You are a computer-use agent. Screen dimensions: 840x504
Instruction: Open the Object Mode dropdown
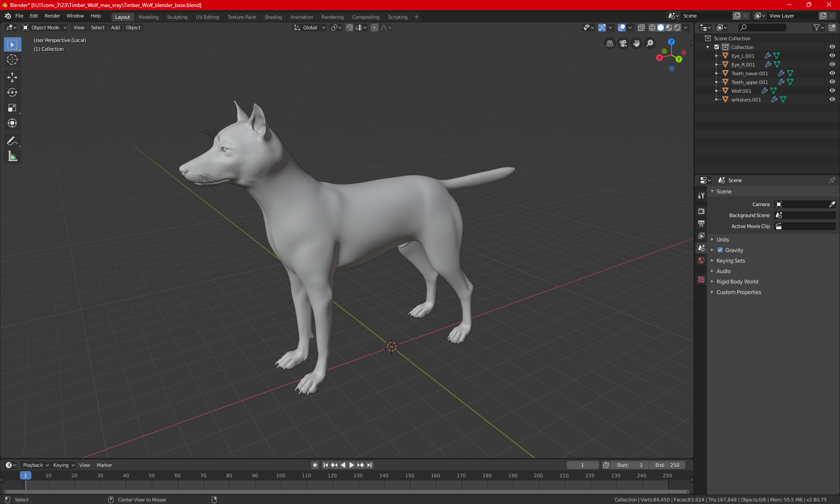(45, 28)
